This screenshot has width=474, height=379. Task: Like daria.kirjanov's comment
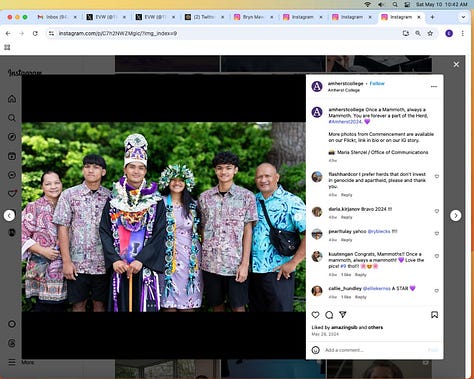(437, 211)
